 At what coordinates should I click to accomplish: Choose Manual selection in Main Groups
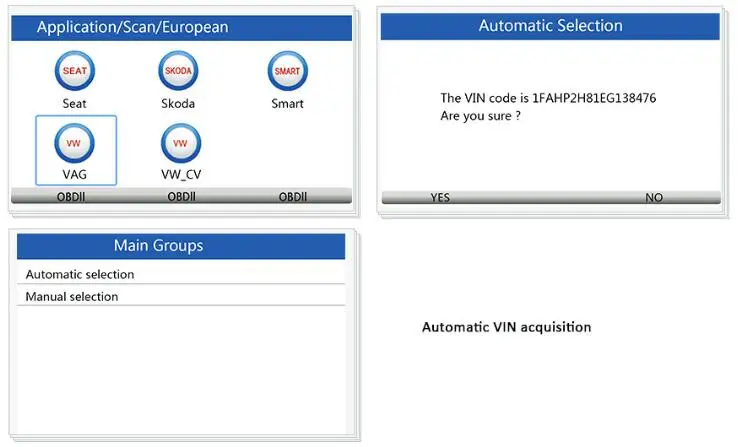coord(181,296)
